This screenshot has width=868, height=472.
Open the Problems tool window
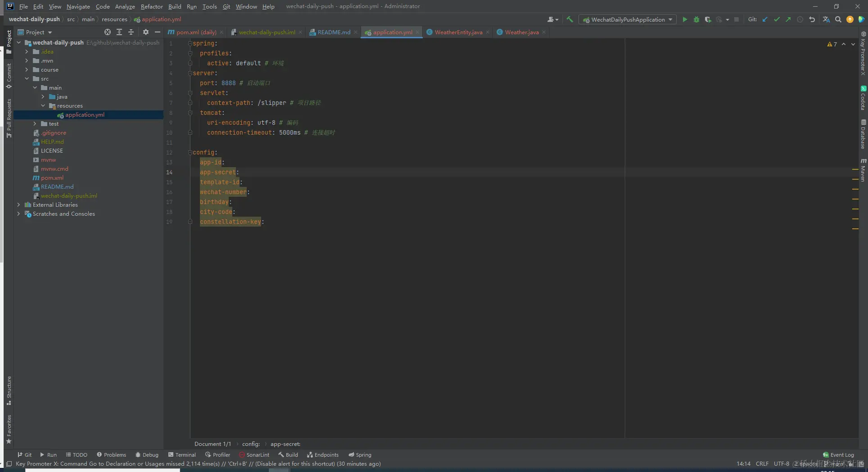112,455
